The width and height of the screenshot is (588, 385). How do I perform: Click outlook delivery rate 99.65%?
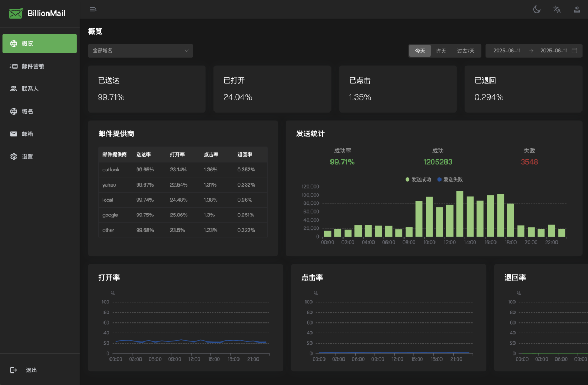pyautogui.click(x=145, y=170)
